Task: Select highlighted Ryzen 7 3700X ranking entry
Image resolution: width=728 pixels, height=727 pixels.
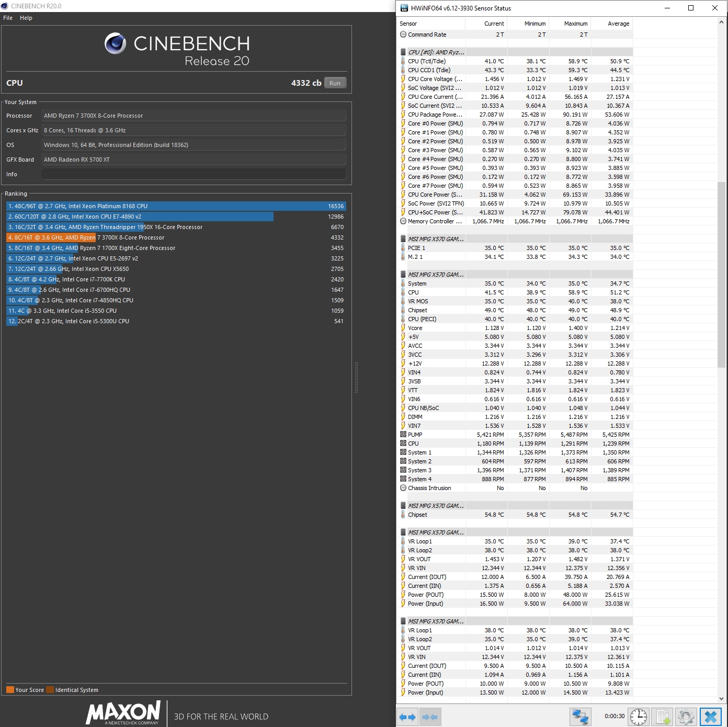Action: (x=176, y=237)
